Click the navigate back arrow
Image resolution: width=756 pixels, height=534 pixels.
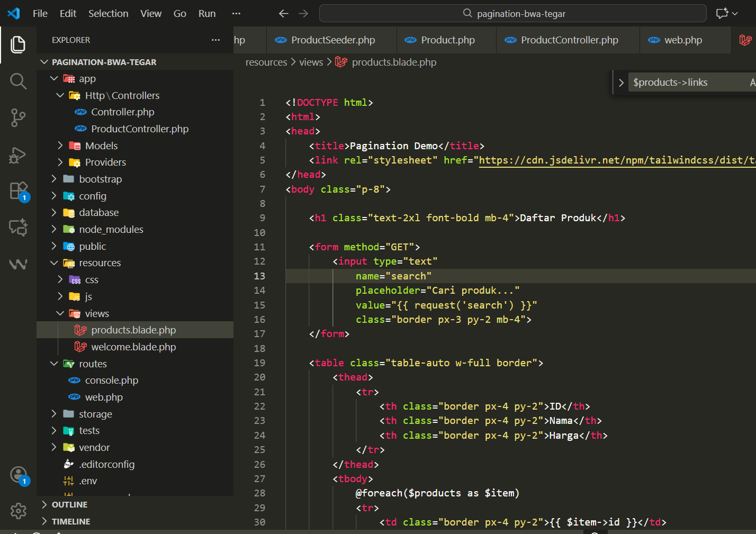pos(284,14)
